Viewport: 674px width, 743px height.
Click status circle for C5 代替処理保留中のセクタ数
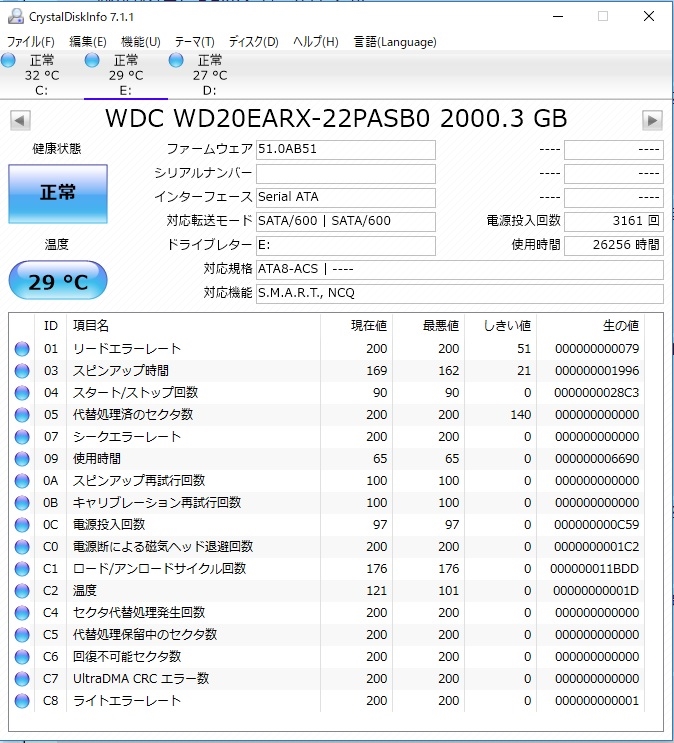click(22, 635)
